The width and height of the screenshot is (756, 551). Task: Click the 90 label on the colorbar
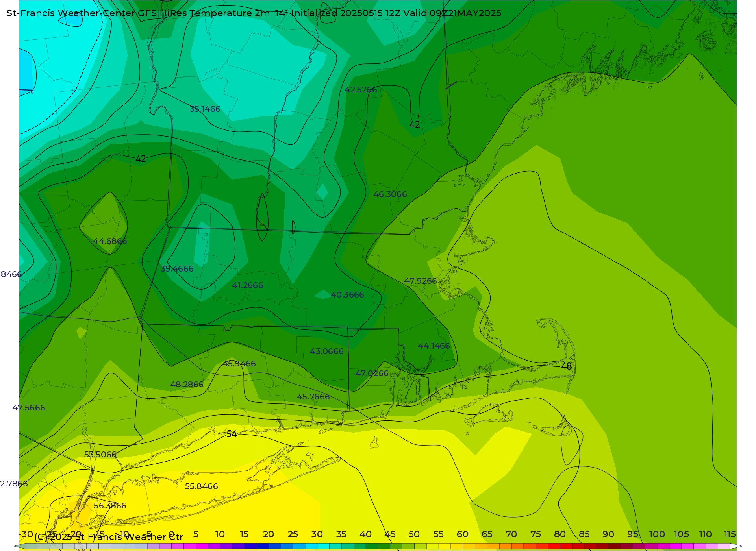coord(608,534)
